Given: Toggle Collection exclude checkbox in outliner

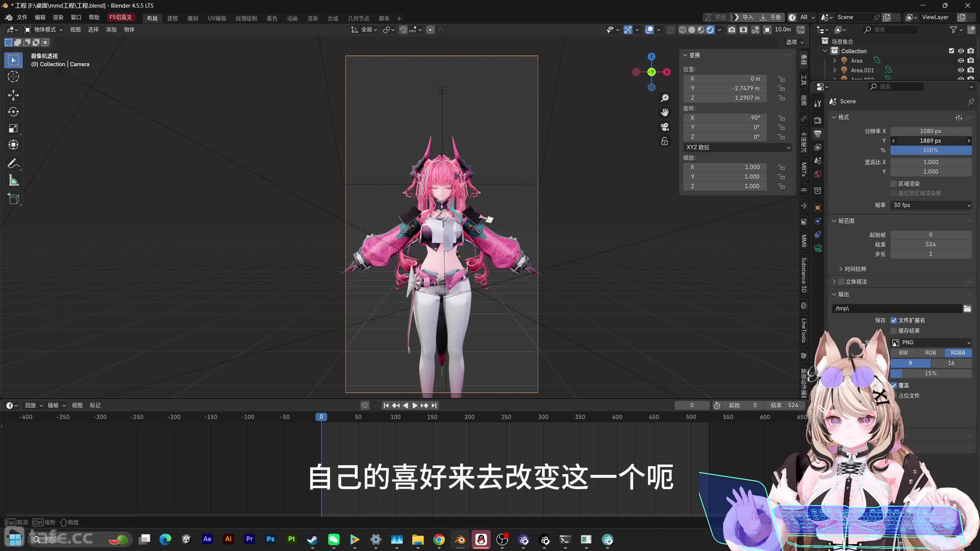Looking at the screenshot, I should pyautogui.click(x=951, y=51).
